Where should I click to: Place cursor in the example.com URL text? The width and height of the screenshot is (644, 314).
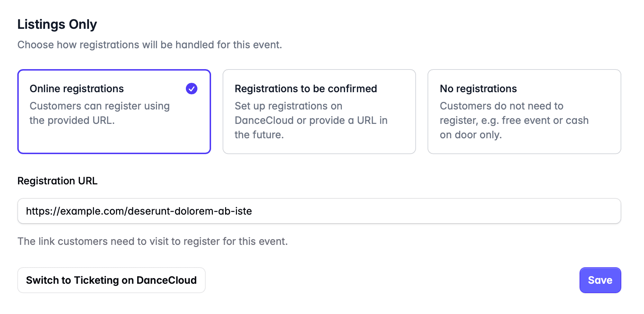139,211
